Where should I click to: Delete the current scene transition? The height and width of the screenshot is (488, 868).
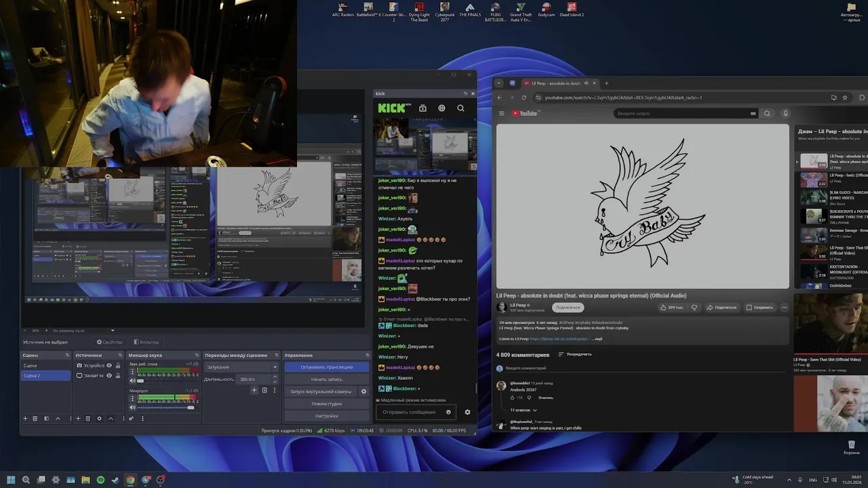pyautogui.click(x=264, y=390)
